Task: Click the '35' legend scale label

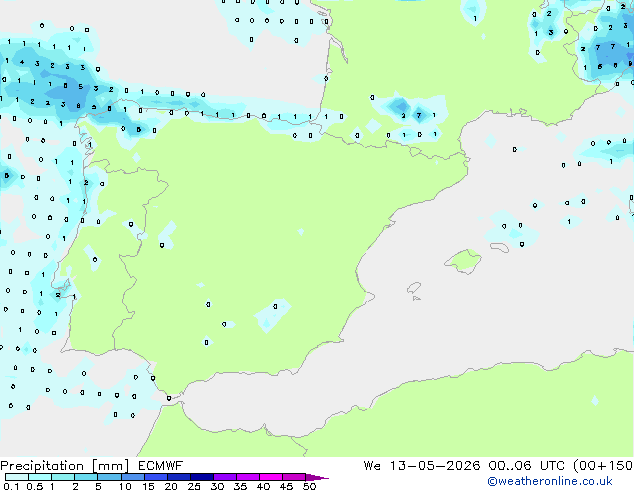Action: [x=240, y=486]
